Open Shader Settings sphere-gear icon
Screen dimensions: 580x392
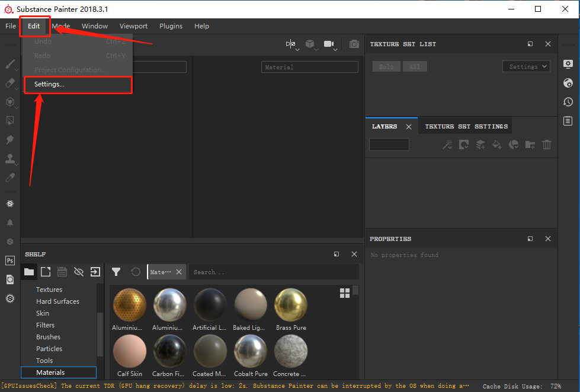pos(568,83)
